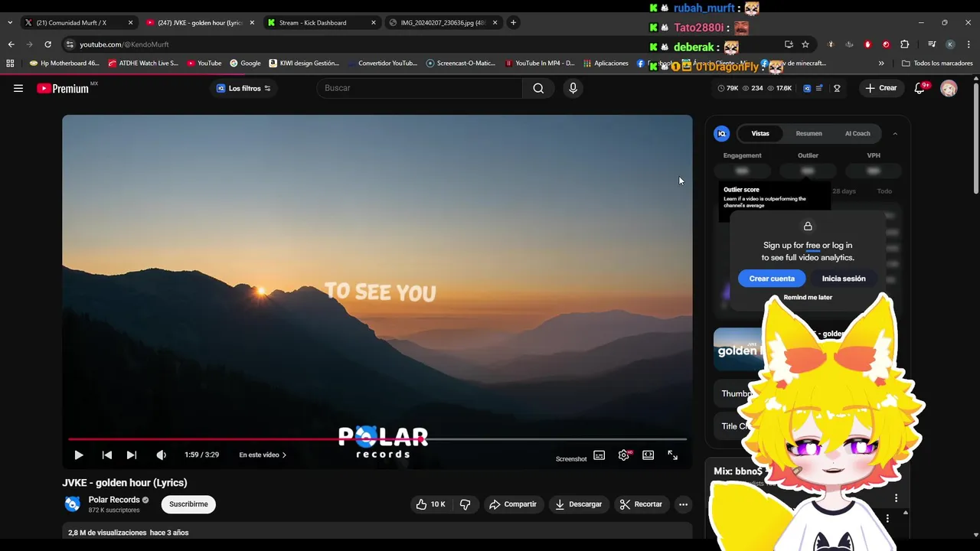
Task: Like the video with 10 K likes
Action: tap(430, 504)
